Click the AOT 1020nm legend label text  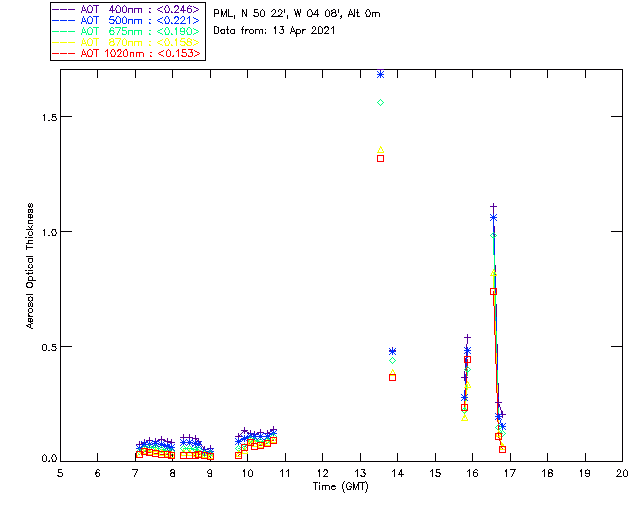(x=140, y=53)
